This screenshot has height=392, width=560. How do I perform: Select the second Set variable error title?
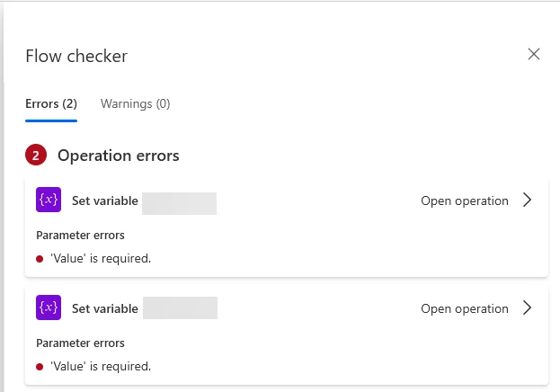click(104, 309)
